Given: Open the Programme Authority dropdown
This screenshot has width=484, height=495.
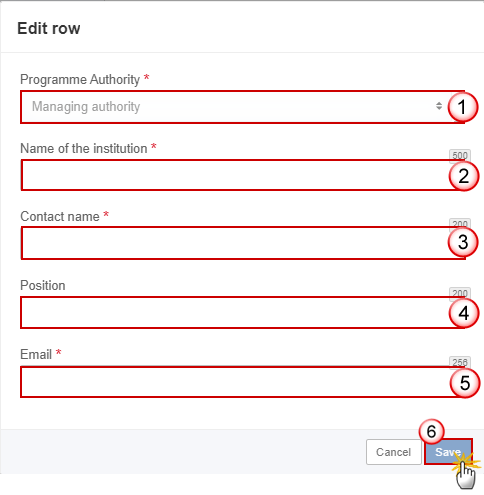Looking at the screenshot, I should click(242, 107).
